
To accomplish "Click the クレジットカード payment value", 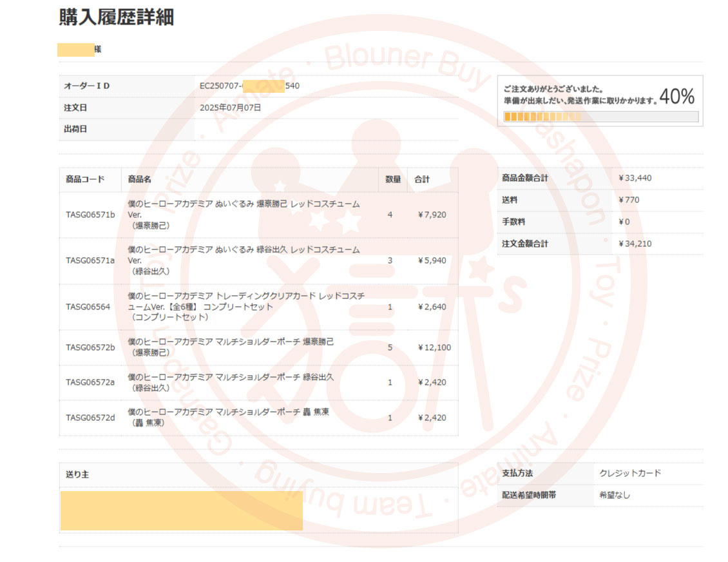I will point(630,473).
